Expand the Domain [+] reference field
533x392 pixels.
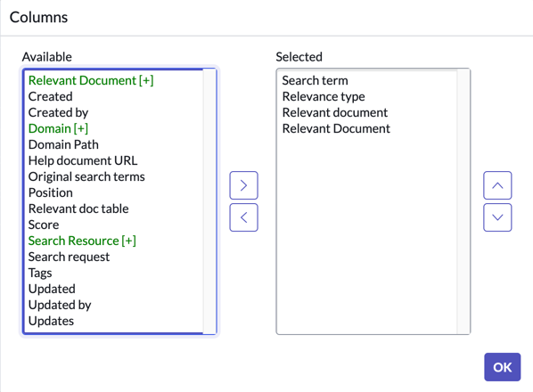tap(58, 129)
